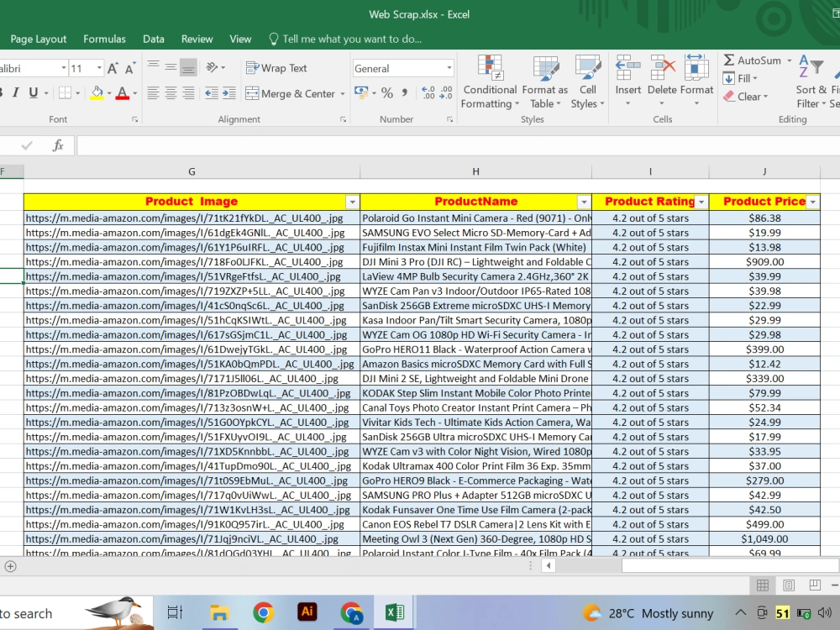Toggle italic formatting
The height and width of the screenshot is (630, 840).
tap(15, 92)
